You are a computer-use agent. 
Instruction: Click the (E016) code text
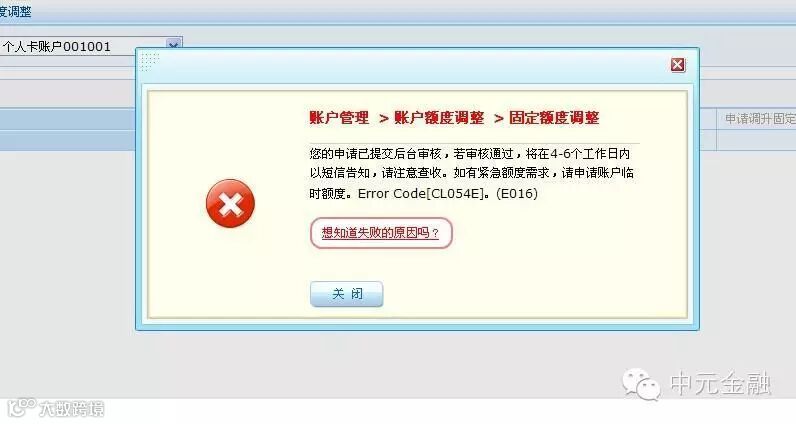(x=517, y=193)
